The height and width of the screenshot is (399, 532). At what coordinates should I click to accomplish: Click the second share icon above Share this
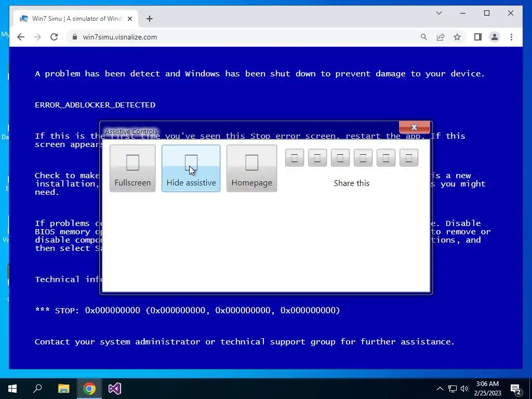tap(317, 158)
